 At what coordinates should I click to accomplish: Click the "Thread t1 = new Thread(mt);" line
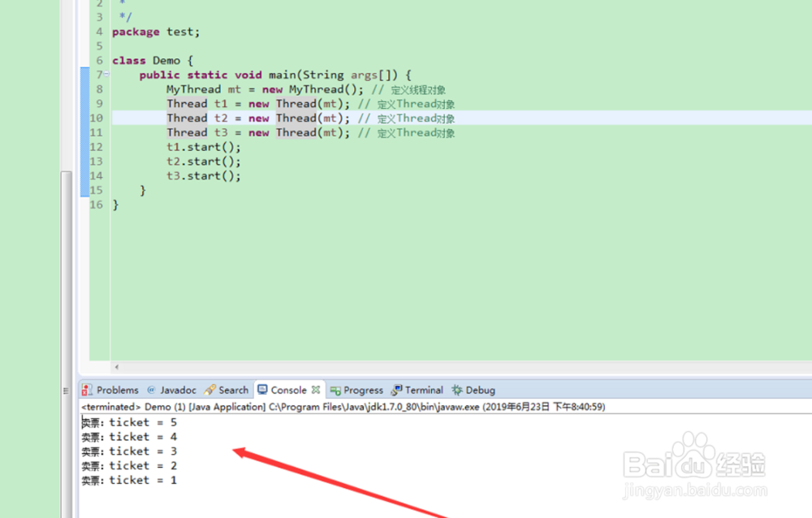(258, 104)
